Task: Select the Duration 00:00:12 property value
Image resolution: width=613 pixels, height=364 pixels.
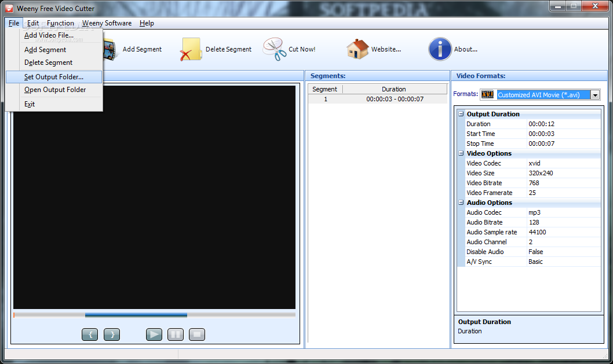Action: click(564, 124)
